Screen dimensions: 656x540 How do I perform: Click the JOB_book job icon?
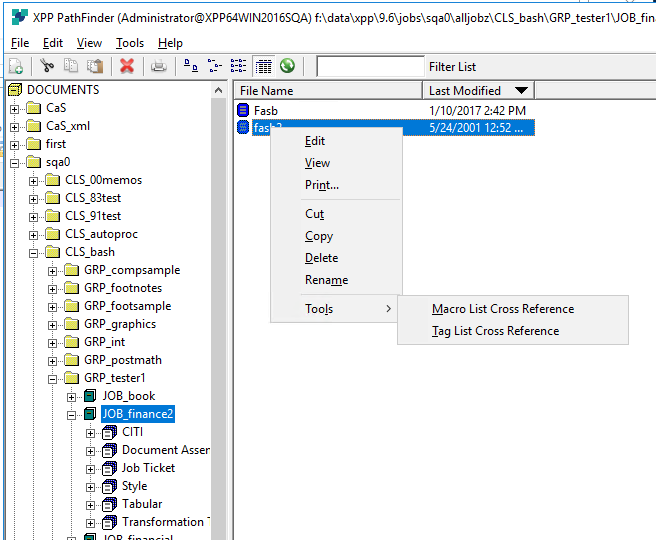pos(90,396)
